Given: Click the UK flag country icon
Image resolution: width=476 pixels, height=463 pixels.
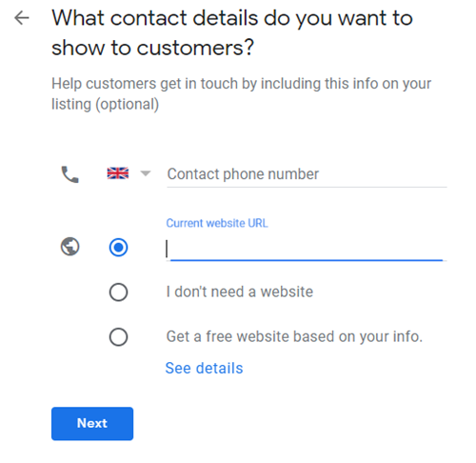Looking at the screenshot, I should click(x=118, y=173).
